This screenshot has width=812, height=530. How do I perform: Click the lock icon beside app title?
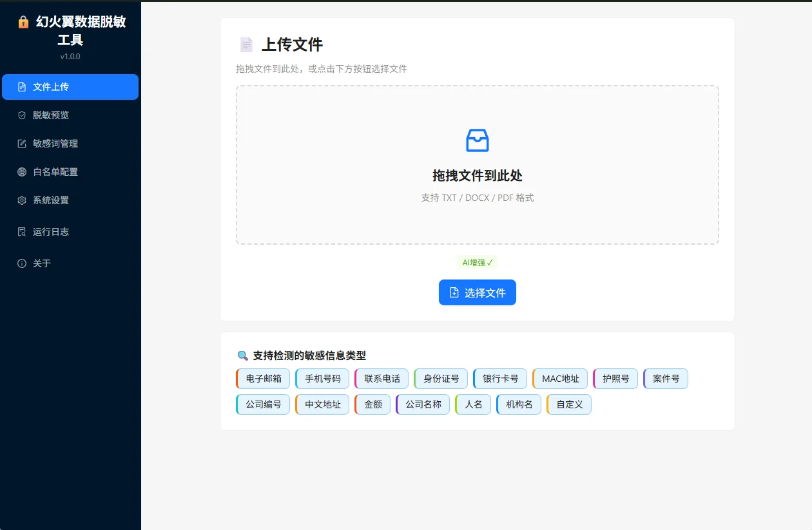pos(24,23)
